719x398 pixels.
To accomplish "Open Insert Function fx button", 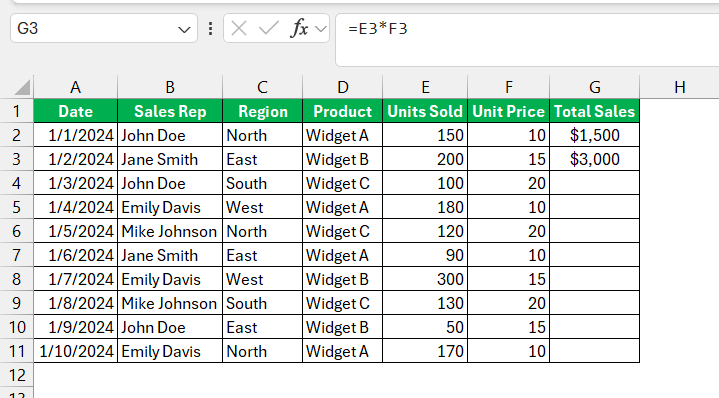I will coord(299,28).
